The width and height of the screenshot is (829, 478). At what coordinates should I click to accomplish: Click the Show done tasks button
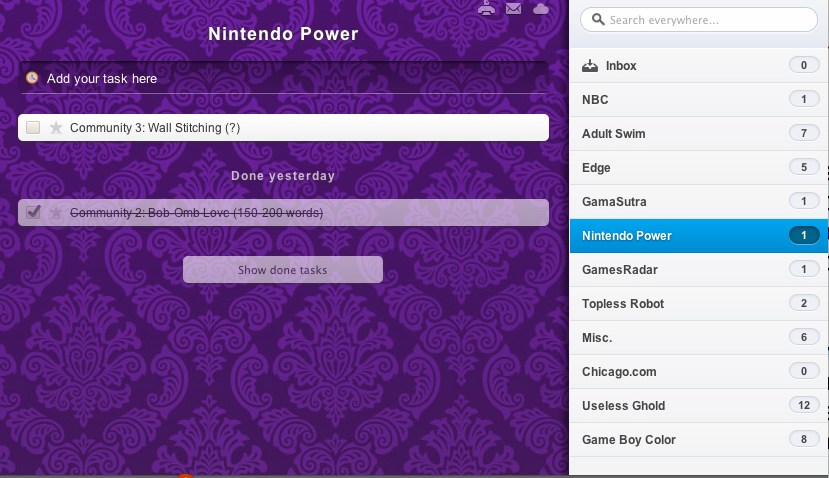[283, 270]
